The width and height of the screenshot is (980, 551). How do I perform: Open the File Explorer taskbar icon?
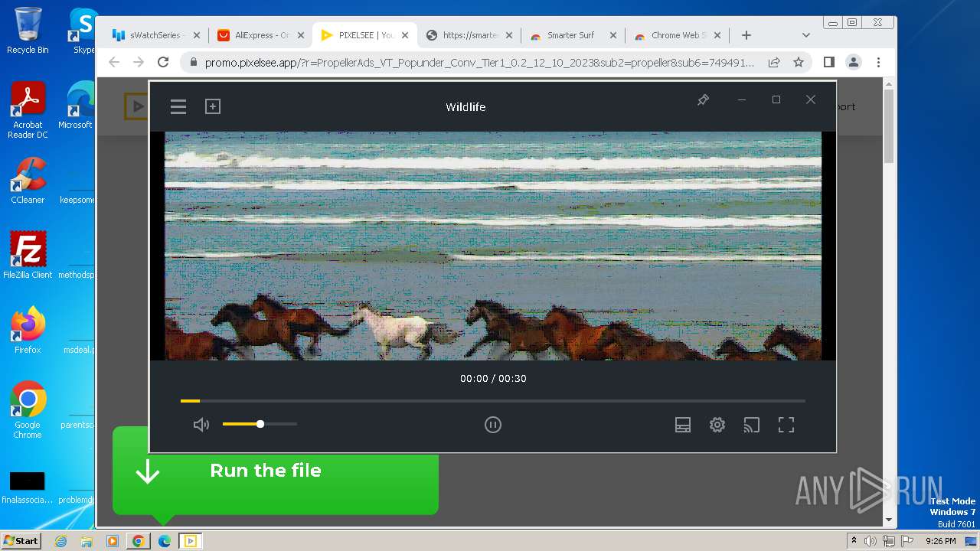pos(87,541)
